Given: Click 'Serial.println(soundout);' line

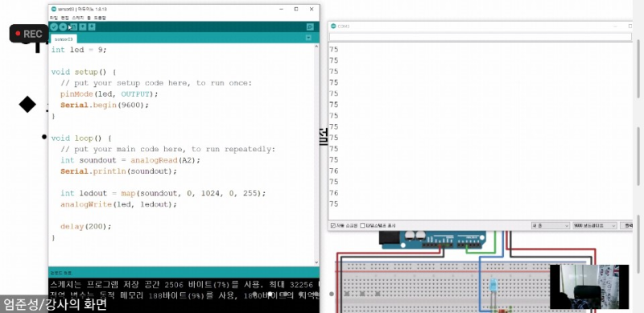Looking at the screenshot, I should click(118, 171).
